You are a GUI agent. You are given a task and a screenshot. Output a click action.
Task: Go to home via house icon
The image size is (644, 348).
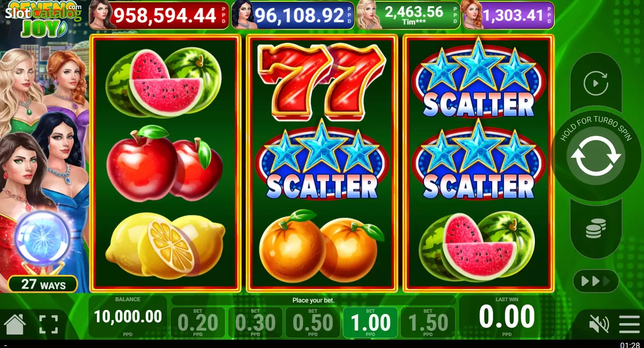click(x=15, y=324)
